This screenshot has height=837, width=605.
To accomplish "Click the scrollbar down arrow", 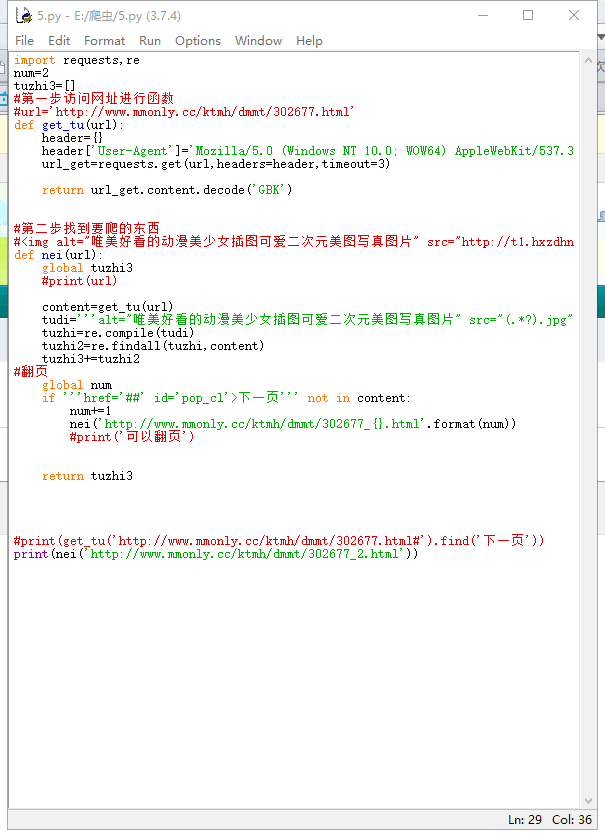I will point(588,801).
